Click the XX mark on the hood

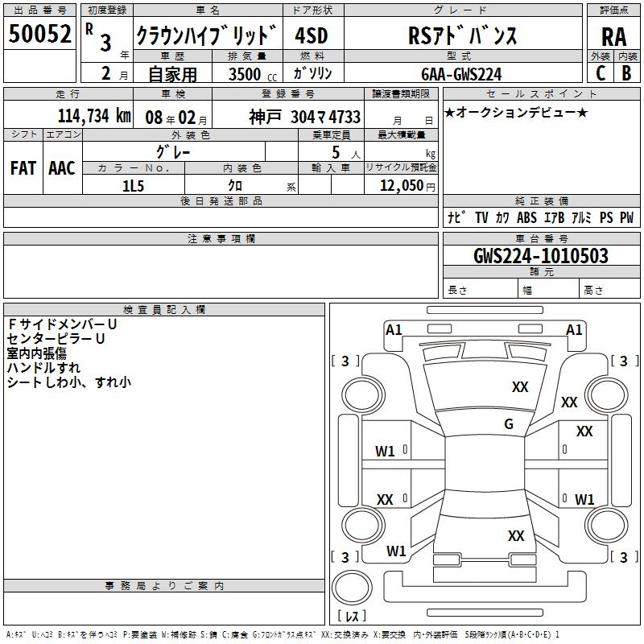coord(520,386)
